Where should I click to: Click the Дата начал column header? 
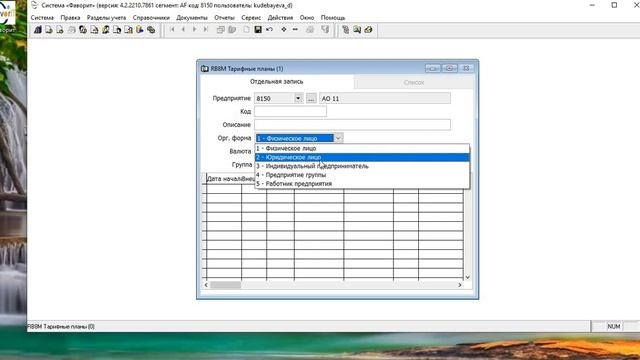[x=224, y=179]
